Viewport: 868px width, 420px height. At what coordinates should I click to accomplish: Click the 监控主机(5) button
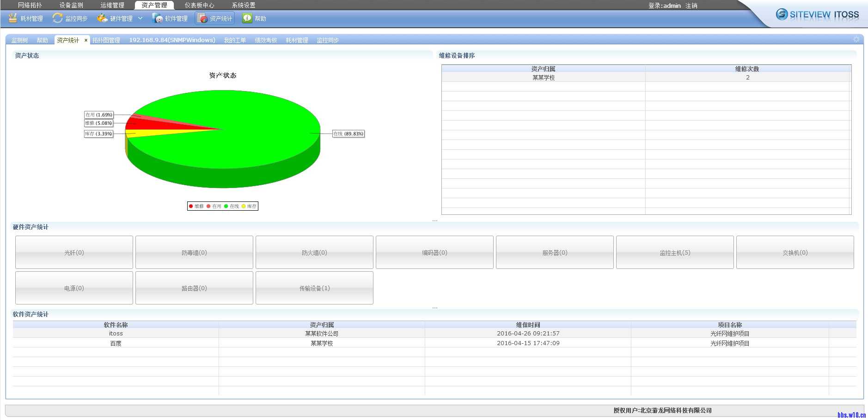(675, 252)
